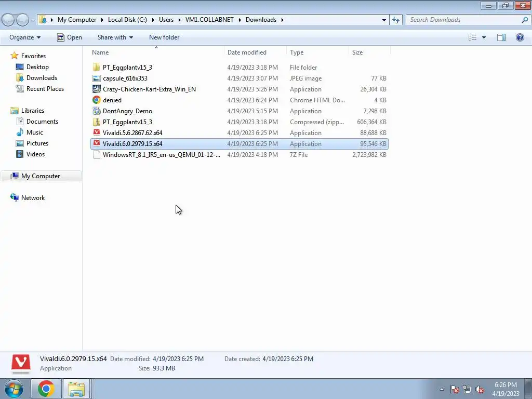This screenshot has width=532, height=399.
Task: Click the Local Disk (C:) breadcrumb
Action: (x=127, y=20)
